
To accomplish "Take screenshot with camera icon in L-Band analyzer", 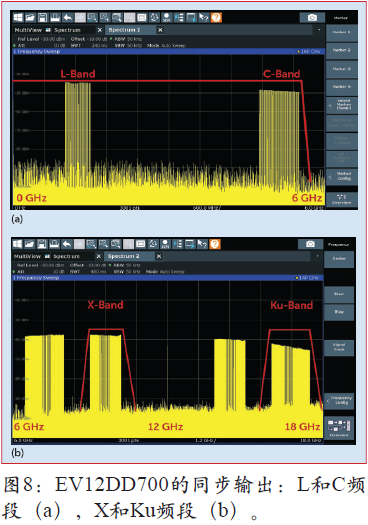I will coord(312,17).
